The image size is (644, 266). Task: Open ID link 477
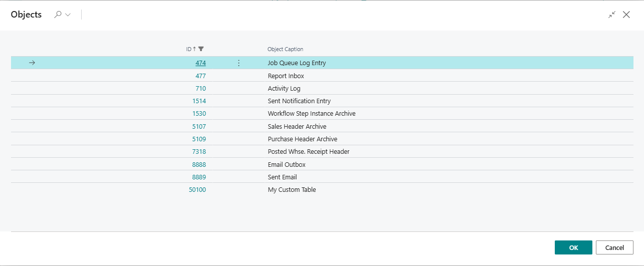[200, 76]
